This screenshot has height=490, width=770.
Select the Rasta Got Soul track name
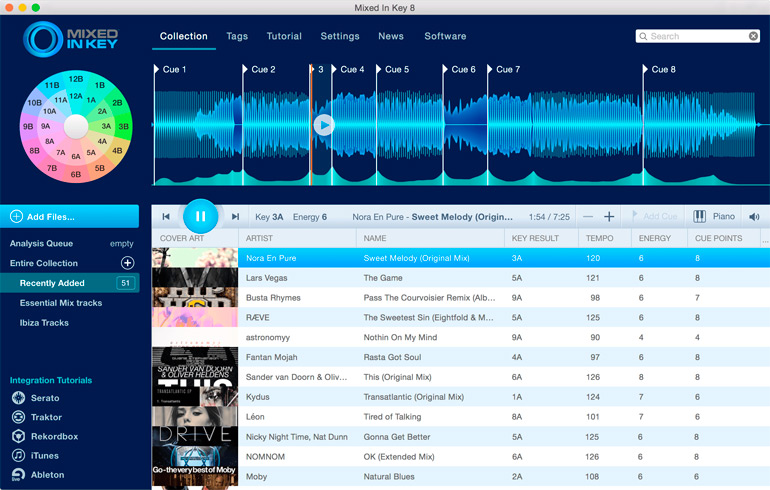(392, 357)
